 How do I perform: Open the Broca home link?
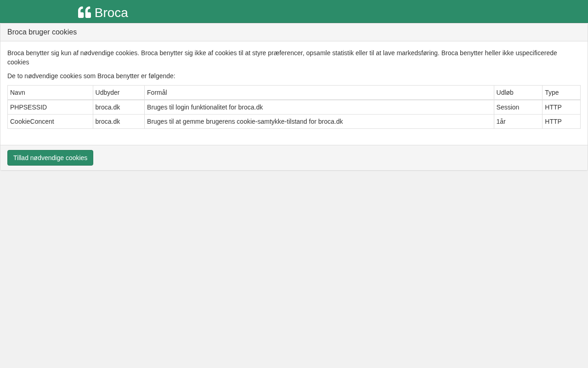tap(103, 12)
